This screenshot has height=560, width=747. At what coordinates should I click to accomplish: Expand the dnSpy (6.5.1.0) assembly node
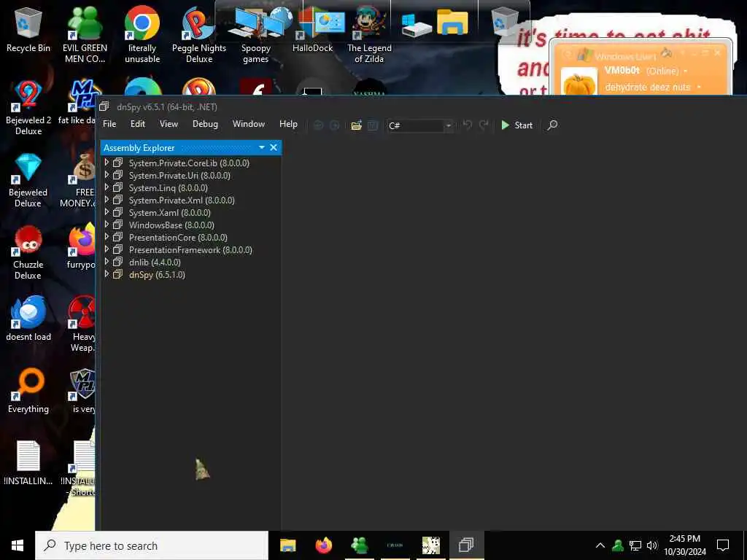pyautogui.click(x=107, y=274)
